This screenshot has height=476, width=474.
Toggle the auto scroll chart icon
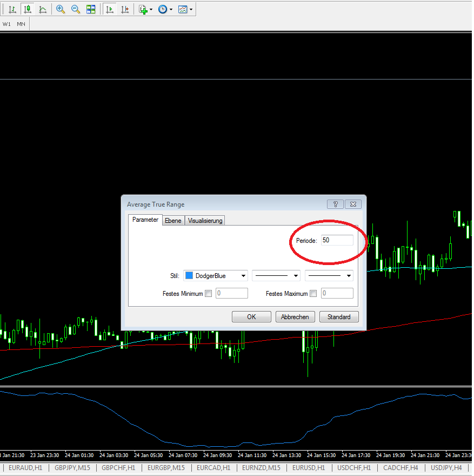pos(110,9)
